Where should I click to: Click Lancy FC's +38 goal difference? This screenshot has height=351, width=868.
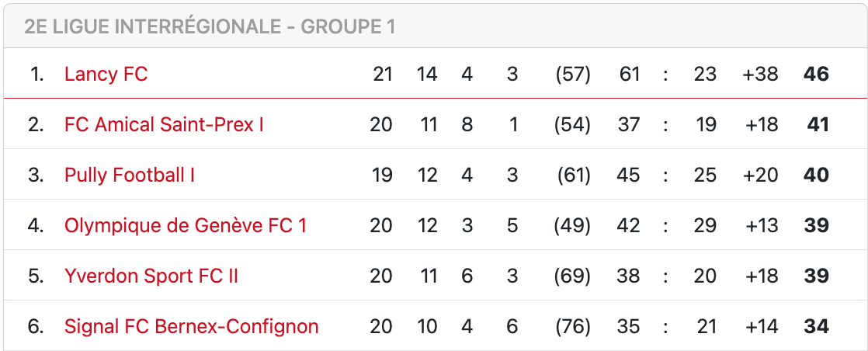click(x=759, y=75)
